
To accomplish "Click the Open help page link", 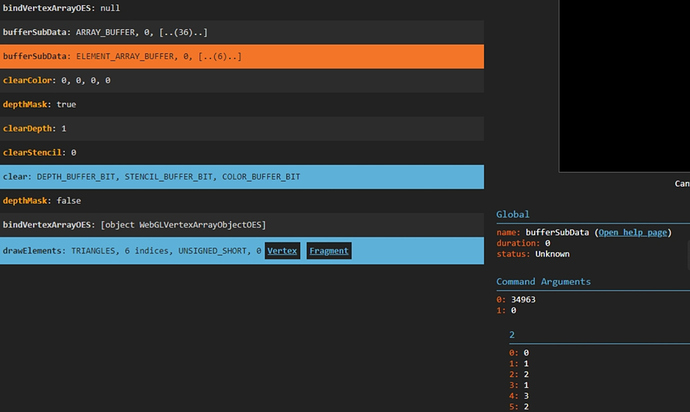I will click(x=632, y=233).
